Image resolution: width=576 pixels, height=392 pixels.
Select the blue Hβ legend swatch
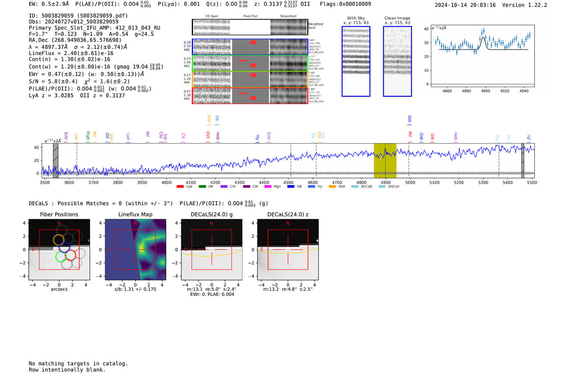click(291, 186)
